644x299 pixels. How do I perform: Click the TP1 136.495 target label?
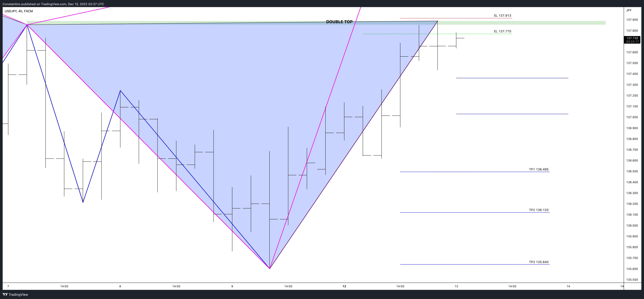[538, 169]
